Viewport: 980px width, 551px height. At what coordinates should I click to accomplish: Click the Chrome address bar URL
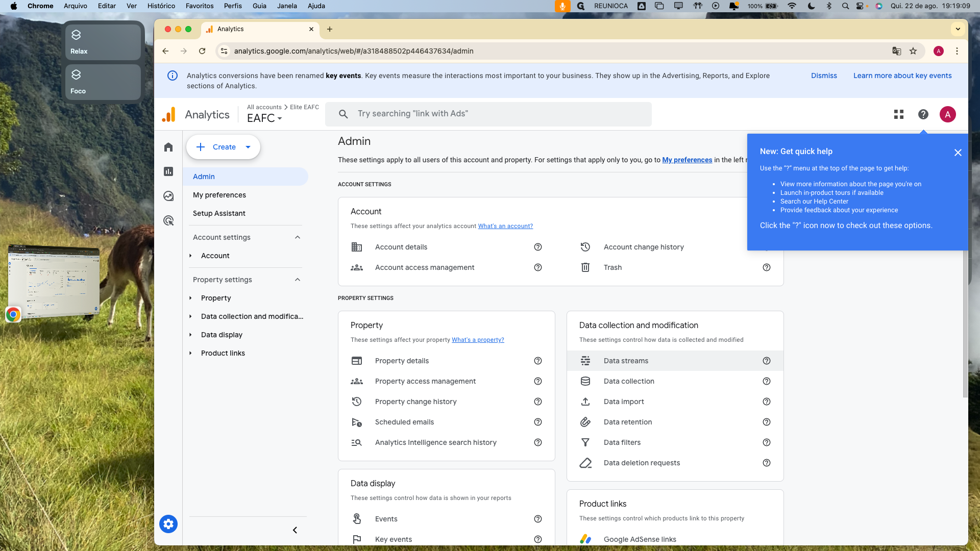click(354, 51)
